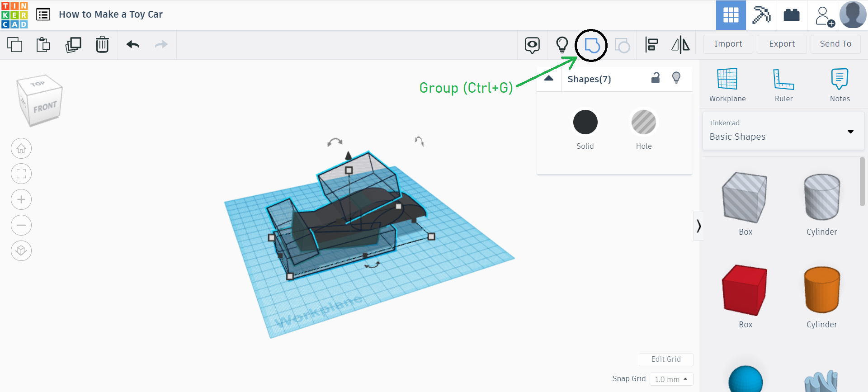Click the view notes eye icon

point(532,45)
